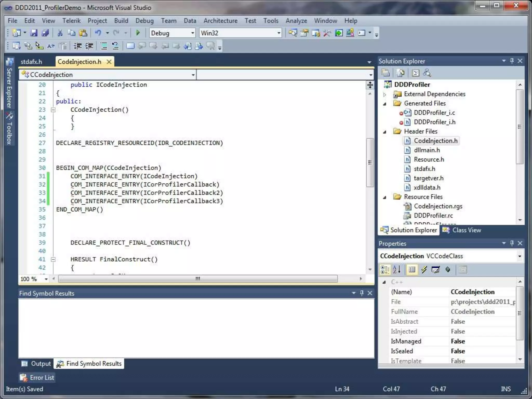Click the Undo arrow icon
Viewport: 532px width, 399px height.
[x=98, y=33]
